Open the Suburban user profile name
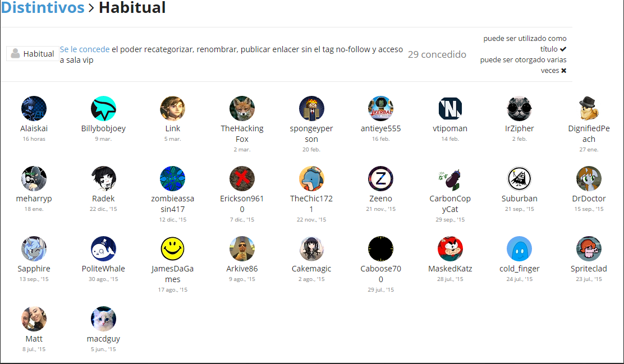 coord(519,199)
